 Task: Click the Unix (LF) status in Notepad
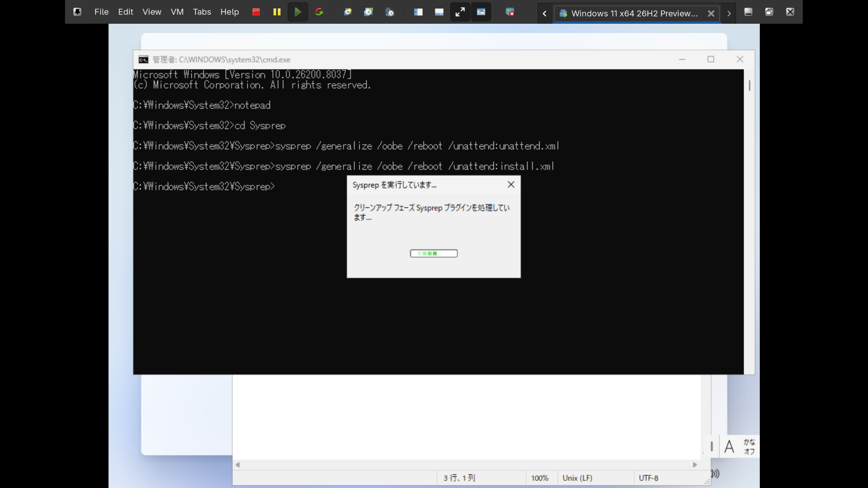[577, 478]
